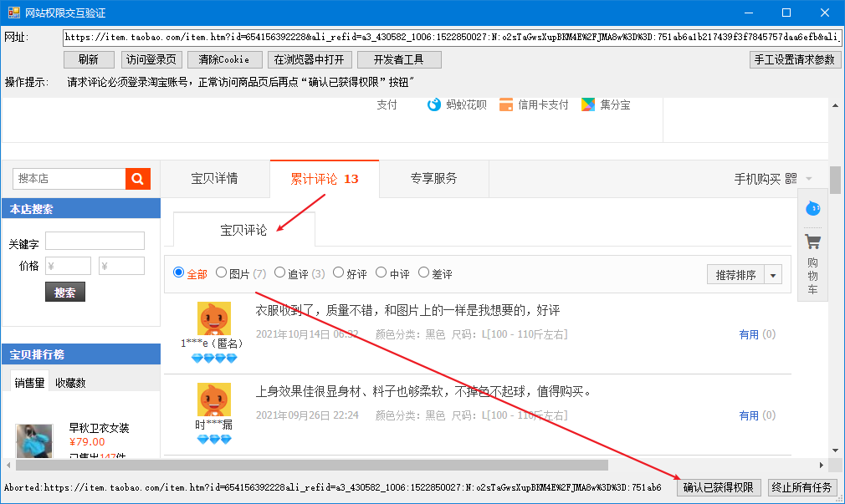Switch to the 宝贝详情 tab
Screen dimensions: 845x504
(214, 179)
